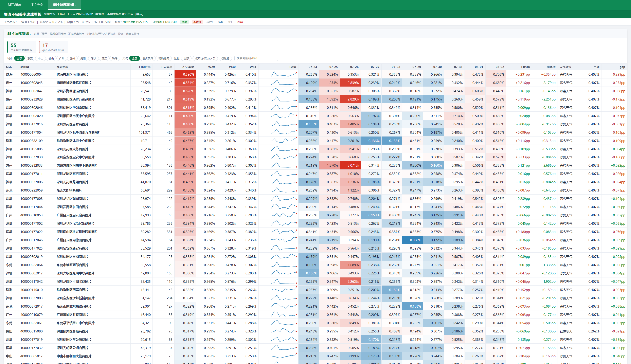Click the dark red 3.071% heat cell
Image resolution: width=631 pixels, height=364 pixels.
pyautogui.click(x=350, y=165)
